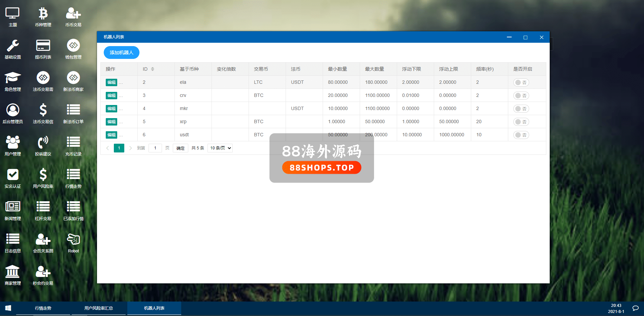Toggle the enable switch for ela robot
Viewport: 644px width, 316px height.
click(x=521, y=82)
